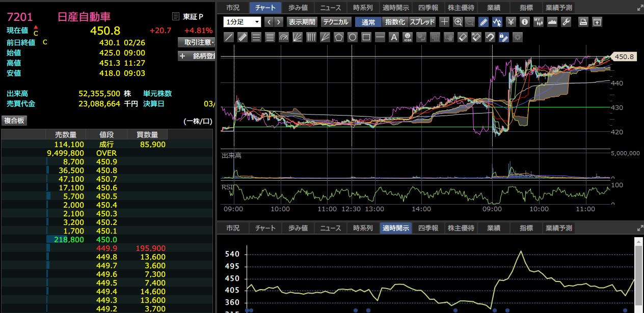644x313 pixels.
Task: Open the 四季報 tab in lower panel
Action: click(428, 228)
